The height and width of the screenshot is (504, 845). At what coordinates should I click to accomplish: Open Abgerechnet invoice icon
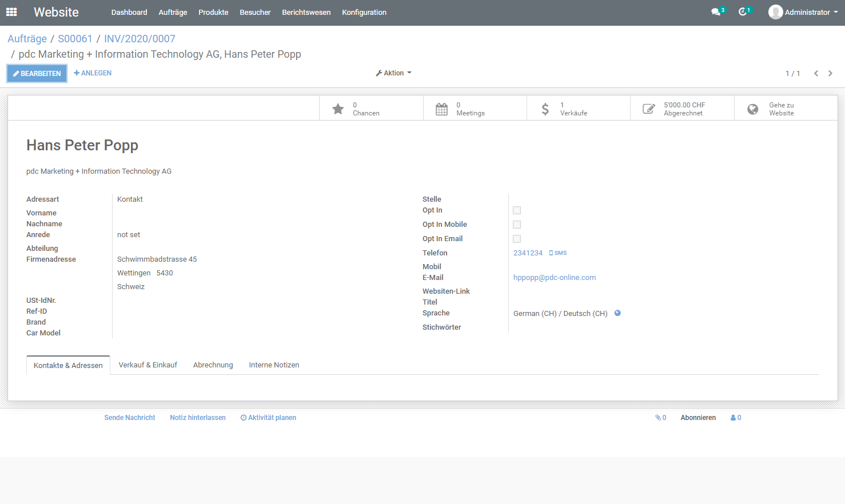pos(649,109)
